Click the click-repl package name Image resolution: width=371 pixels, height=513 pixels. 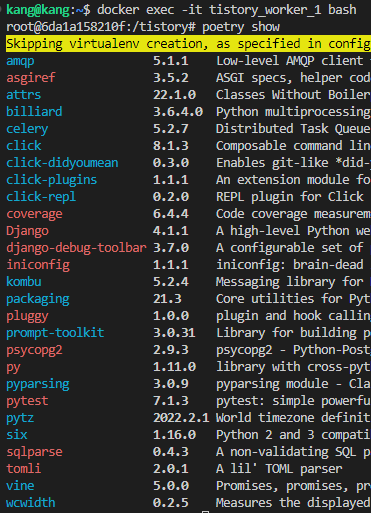(x=41, y=197)
